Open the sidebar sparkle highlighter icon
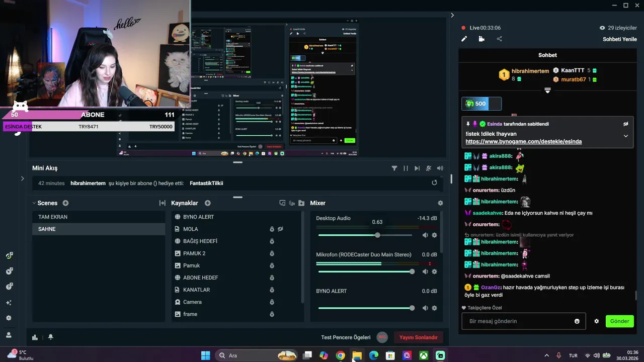The height and width of the screenshot is (362, 644). click(9, 303)
